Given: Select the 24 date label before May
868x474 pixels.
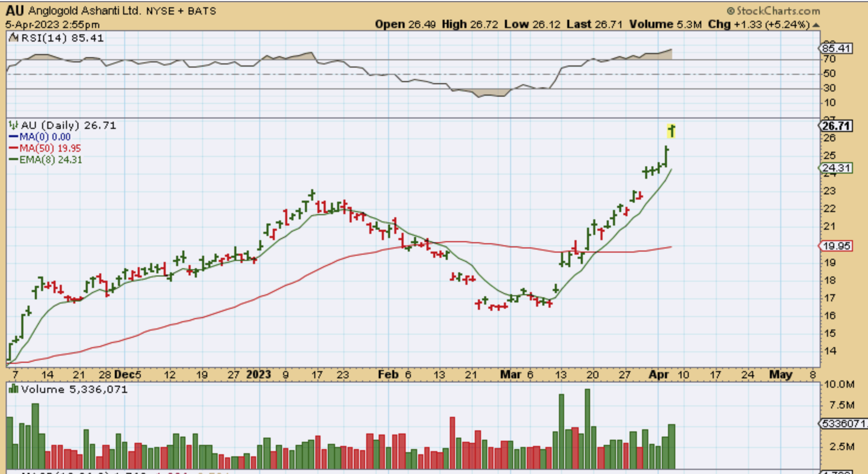Looking at the screenshot, I should coord(748,374).
